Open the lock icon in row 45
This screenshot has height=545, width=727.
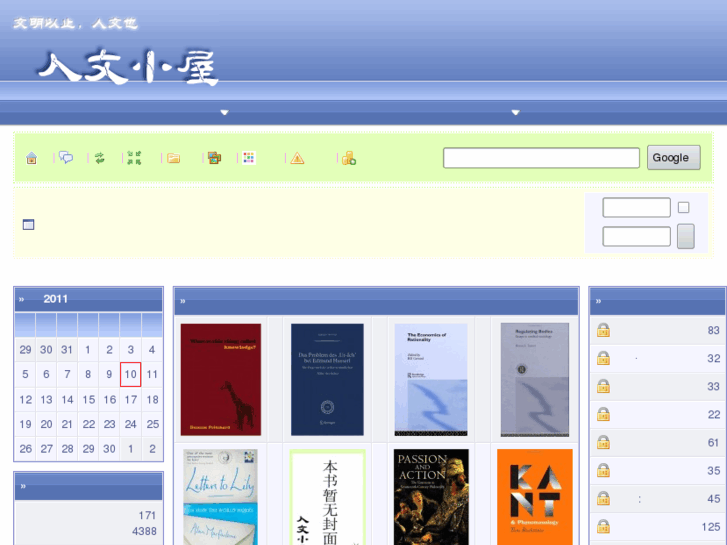click(x=603, y=499)
